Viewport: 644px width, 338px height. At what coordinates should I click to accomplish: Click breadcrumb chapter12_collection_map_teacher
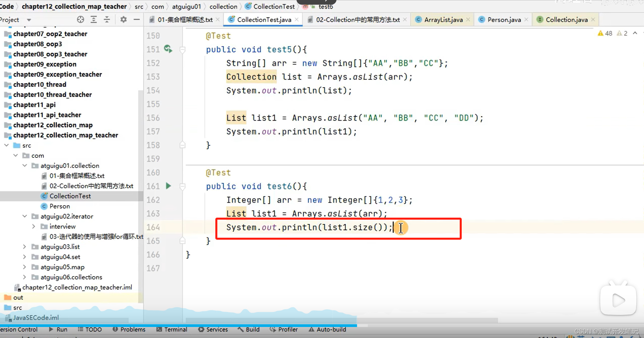tap(74, 6)
